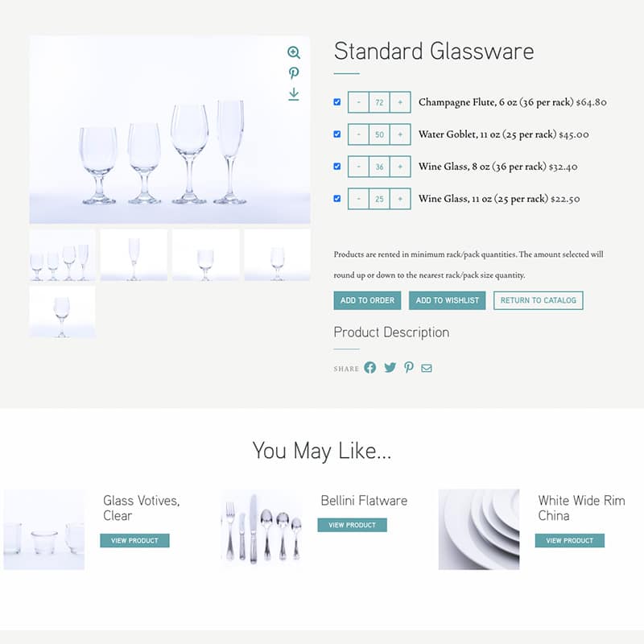Screen dimensions: 644x644
Task: Decrease Water Goblet quantity with minus
Action: coord(358,134)
